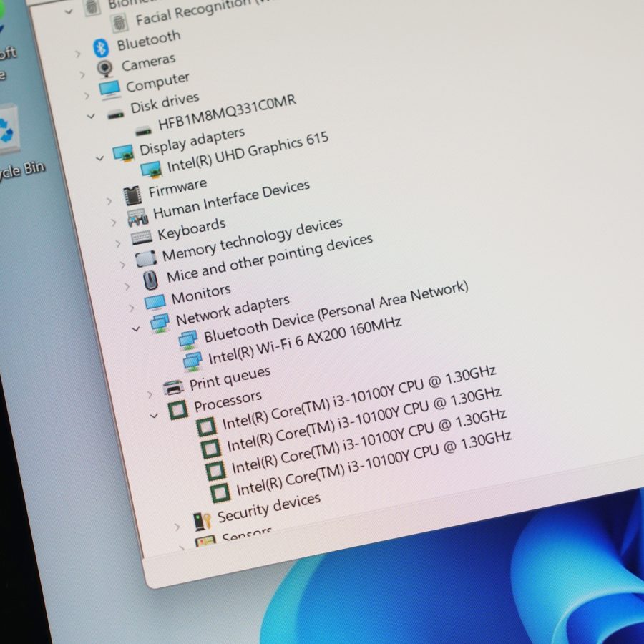Click the Intel Wi-Fi 6 AX200 icon
This screenshot has width=644, height=644.
[x=192, y=361]
